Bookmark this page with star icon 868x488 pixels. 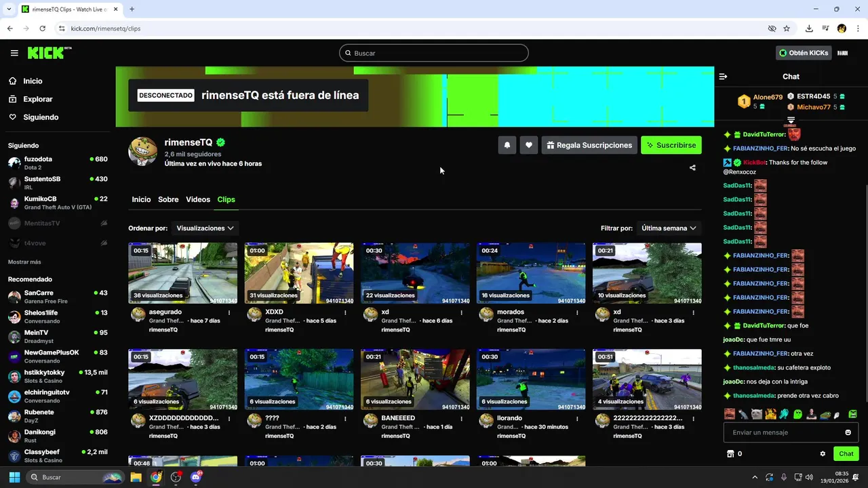[x=787, y=28]
